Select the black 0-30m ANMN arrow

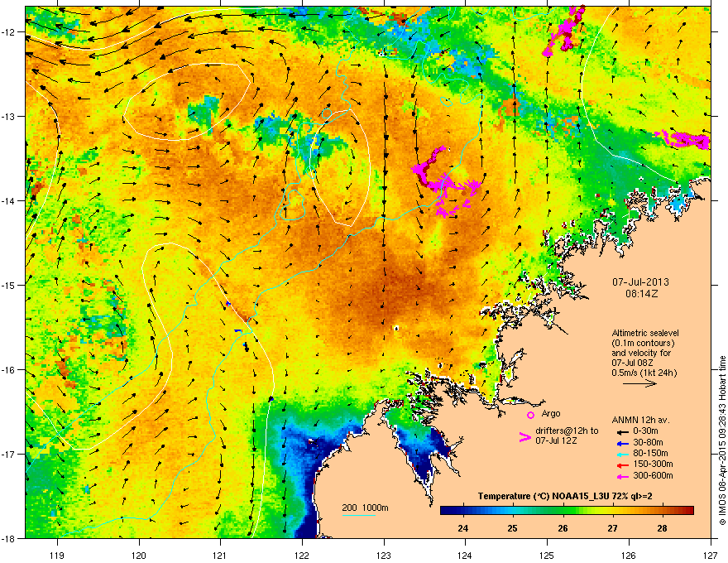[x=621, y=431]
